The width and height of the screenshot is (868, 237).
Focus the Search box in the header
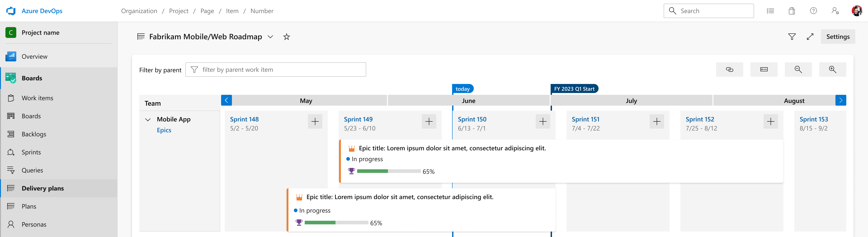tap(709, 11)
